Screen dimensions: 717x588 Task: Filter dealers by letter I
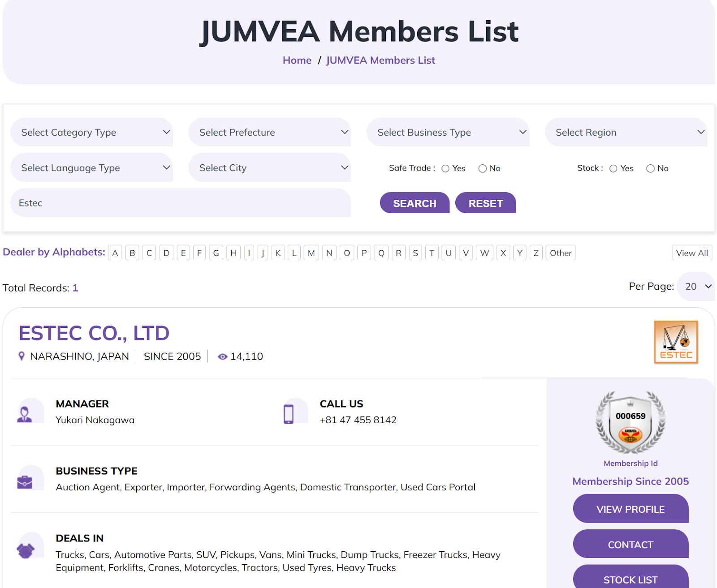(x=249, y=253)
